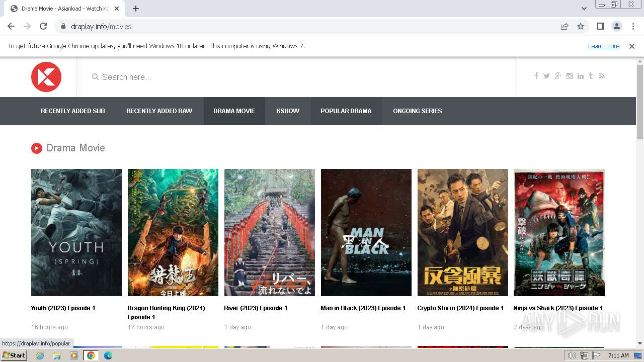Open Microsoft Edge from taskbar
This screenshot has height=362, width=644.
click(108, 355)
